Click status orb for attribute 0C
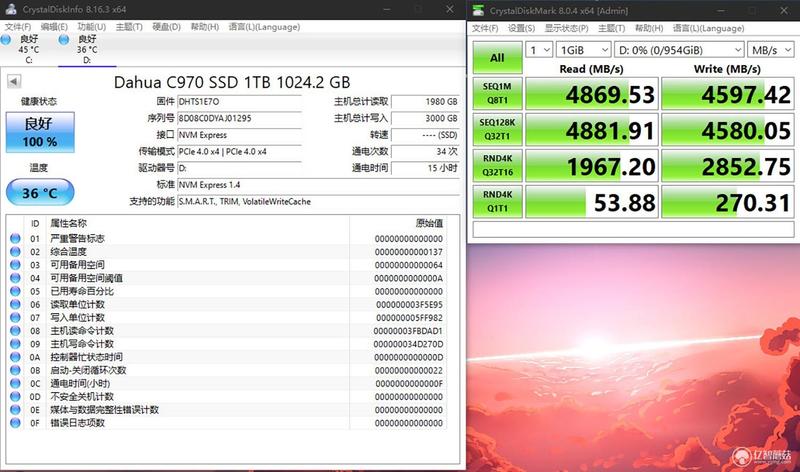The image size is (800, 472). pyautogui.click(x=15, y=383)
